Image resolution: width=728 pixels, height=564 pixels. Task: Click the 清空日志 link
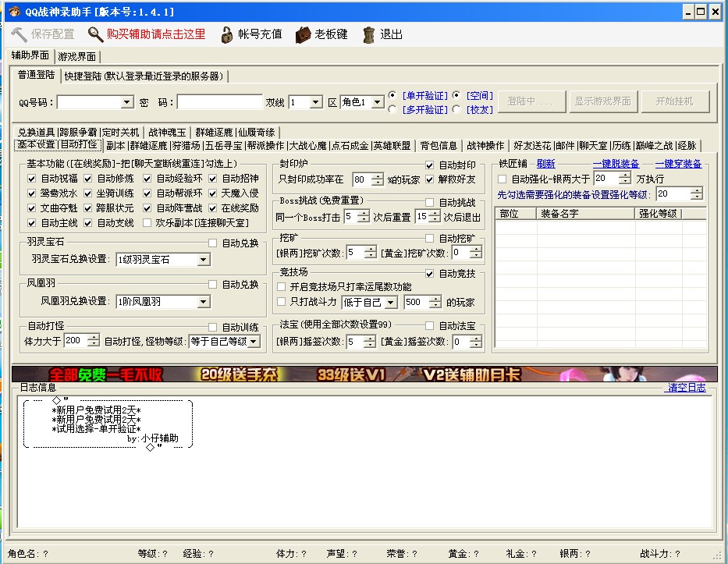[x=686, y=388]
